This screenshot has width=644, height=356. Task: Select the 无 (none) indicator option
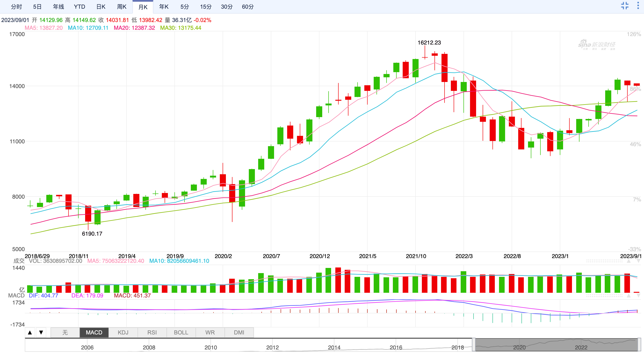coord(65,333)
